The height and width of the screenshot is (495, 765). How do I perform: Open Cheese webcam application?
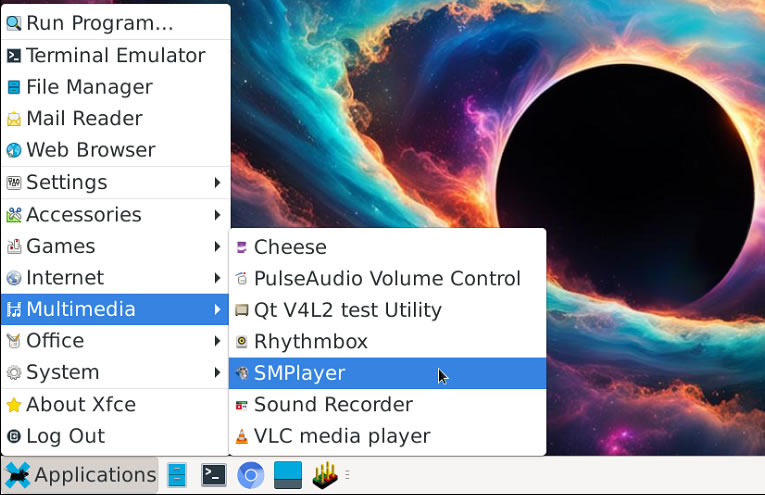tap(290, 247)
